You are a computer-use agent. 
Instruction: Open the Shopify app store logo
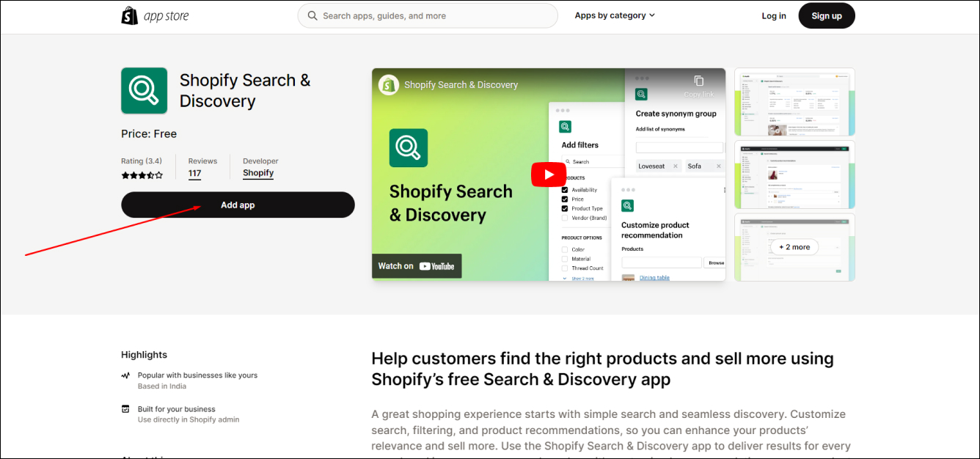point(155,15)
